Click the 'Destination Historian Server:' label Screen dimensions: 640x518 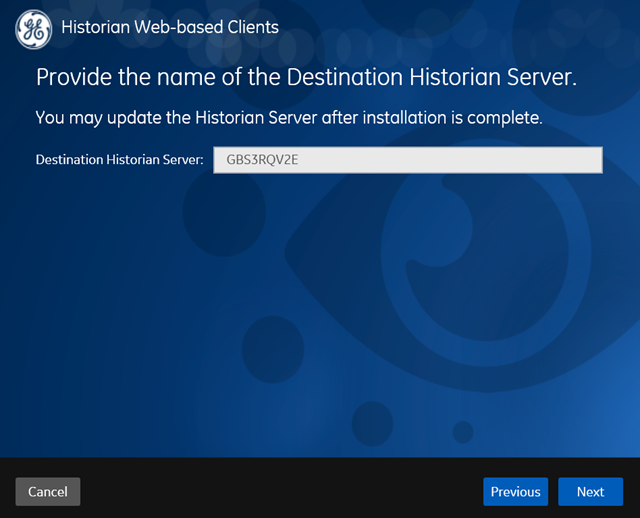[x=119, y=160]
